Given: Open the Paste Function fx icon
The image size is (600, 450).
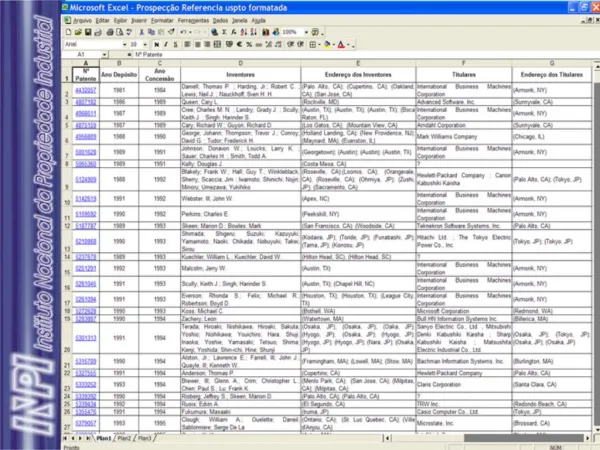Looking at the screenshot, I should pos(234,32).
